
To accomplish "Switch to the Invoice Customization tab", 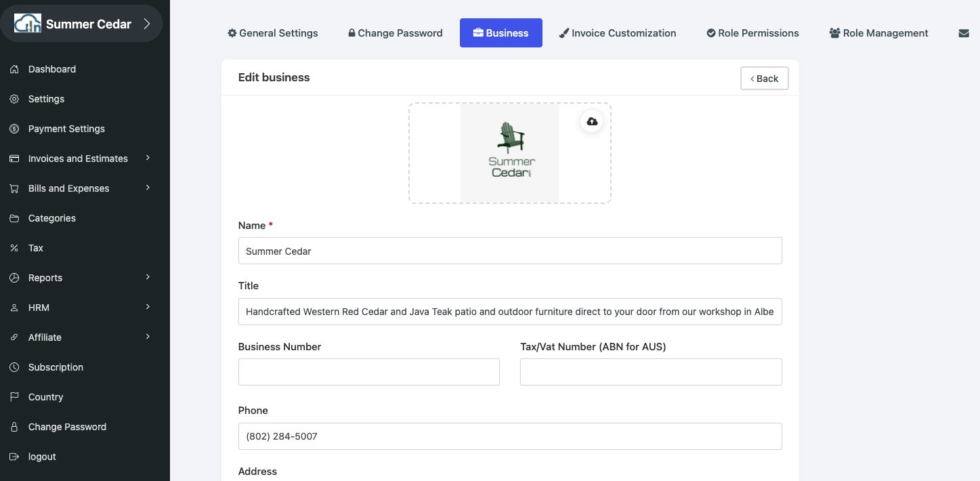I will tap(617, 33).
